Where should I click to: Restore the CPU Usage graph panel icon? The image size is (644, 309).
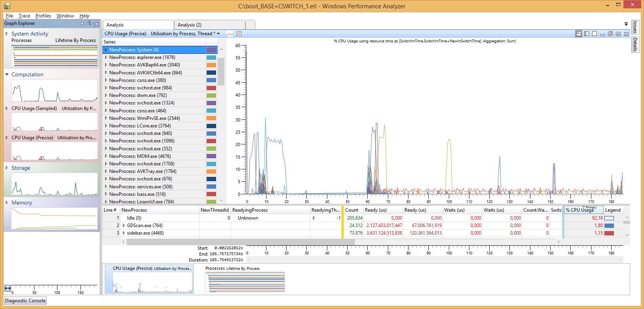tap(610, 34)
